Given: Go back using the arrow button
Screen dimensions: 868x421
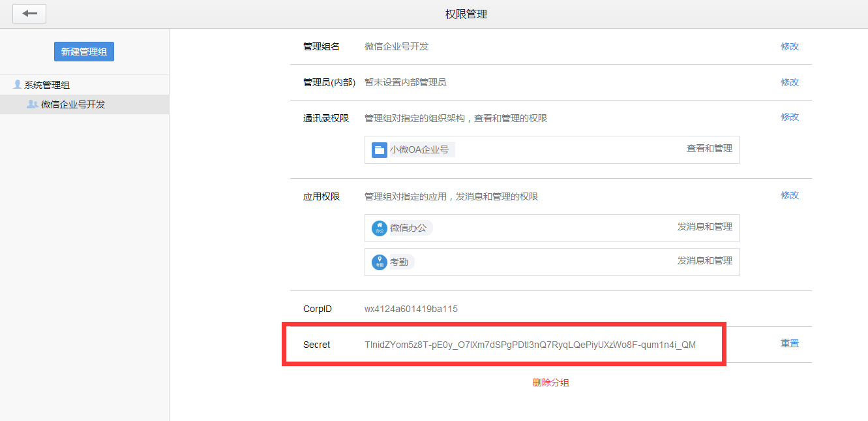Looking at the screenshot, I should pos(29,14).
